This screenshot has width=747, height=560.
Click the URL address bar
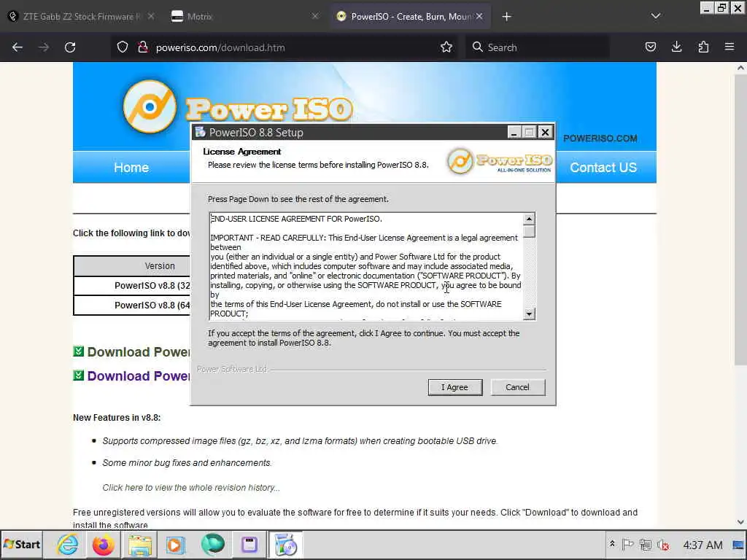point(286,47)
